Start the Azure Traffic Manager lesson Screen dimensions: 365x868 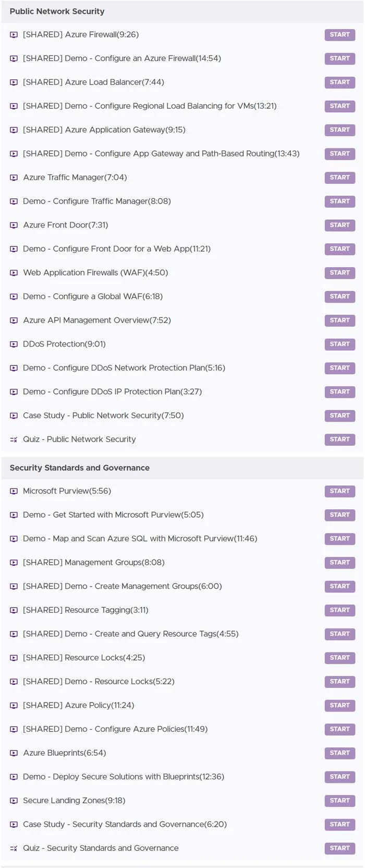[x=339, y=177]
